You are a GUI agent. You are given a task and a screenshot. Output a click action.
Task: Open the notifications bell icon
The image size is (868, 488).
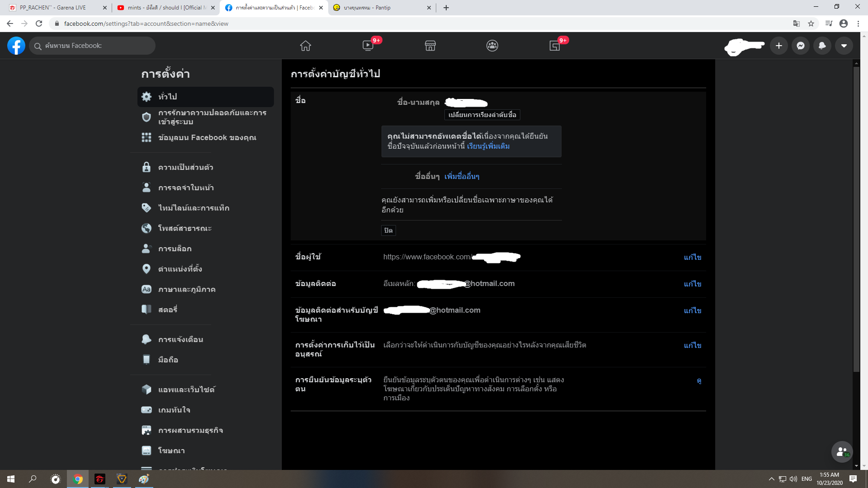coord(822,46)
